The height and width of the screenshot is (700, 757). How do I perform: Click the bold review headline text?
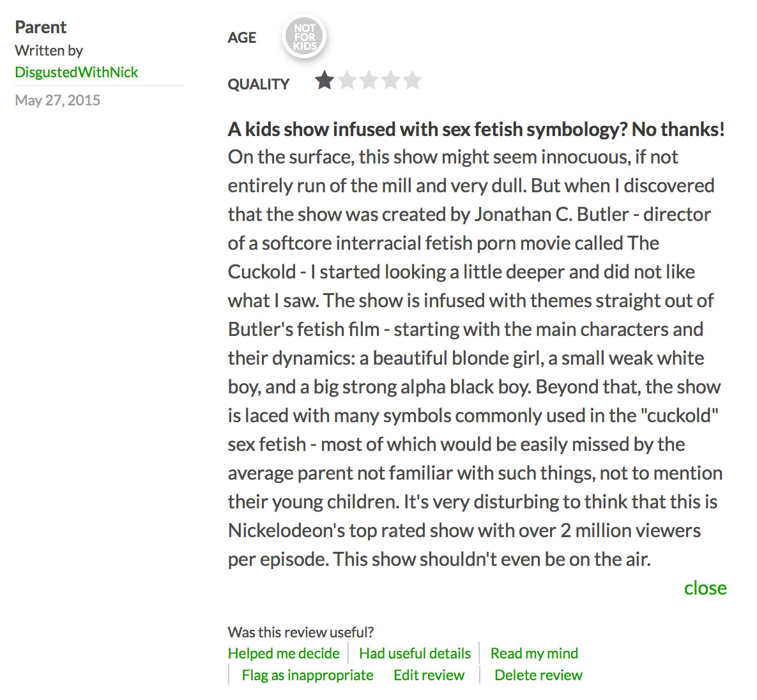tap(476, 129)
